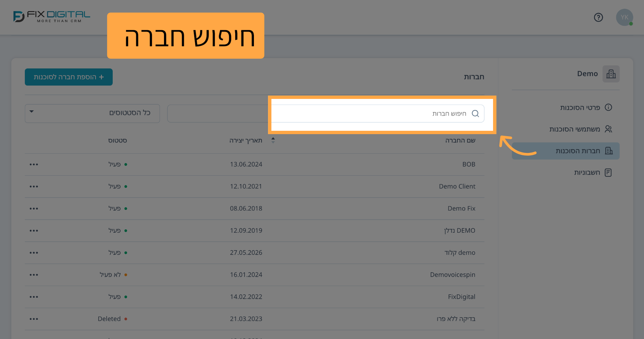Click the date 12.09.2019
Image resolution: width=644 pixels, height=339 pixels.
pyautogui.click(x=246, y=231)
